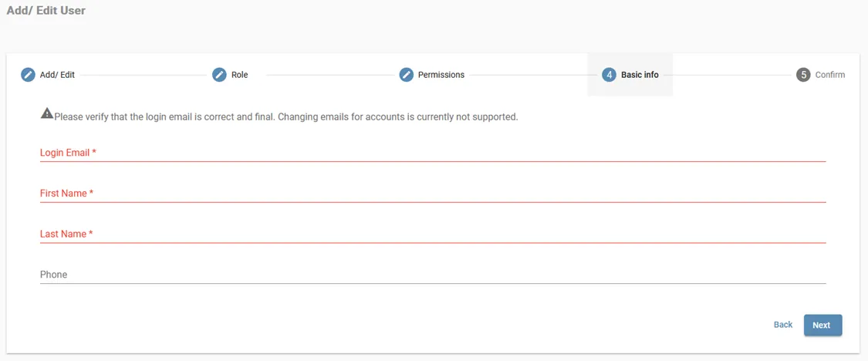This screenshot has height=361, width=868.
Task: Click the connector line between Permissions and Basic info
Action: tap(532, 75)
